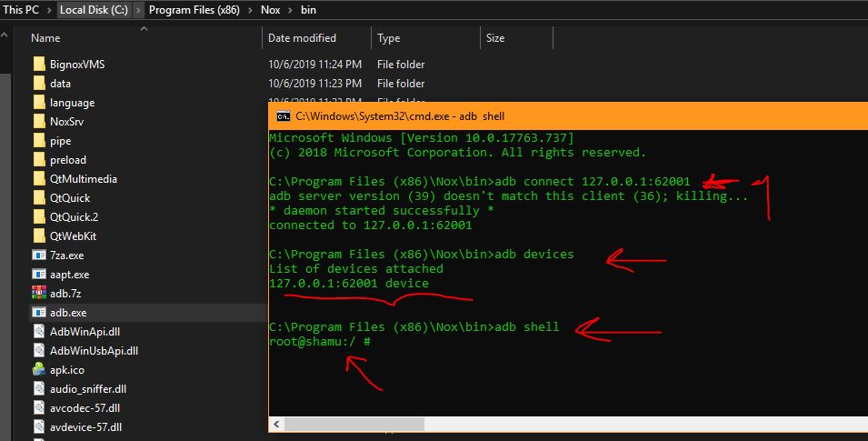
Task: Click the aapt.exe application icon
Action: (39, 275)
